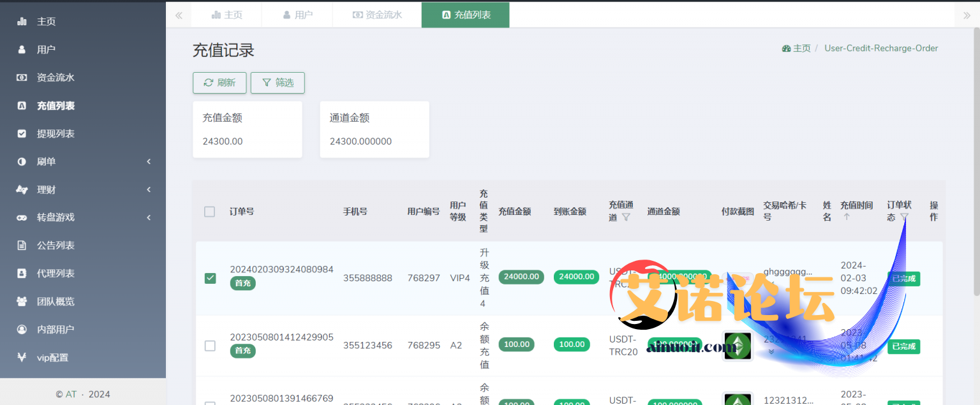Switch to the 用户 tab
This screenshot has height=405, width=980.
point(297,15)
